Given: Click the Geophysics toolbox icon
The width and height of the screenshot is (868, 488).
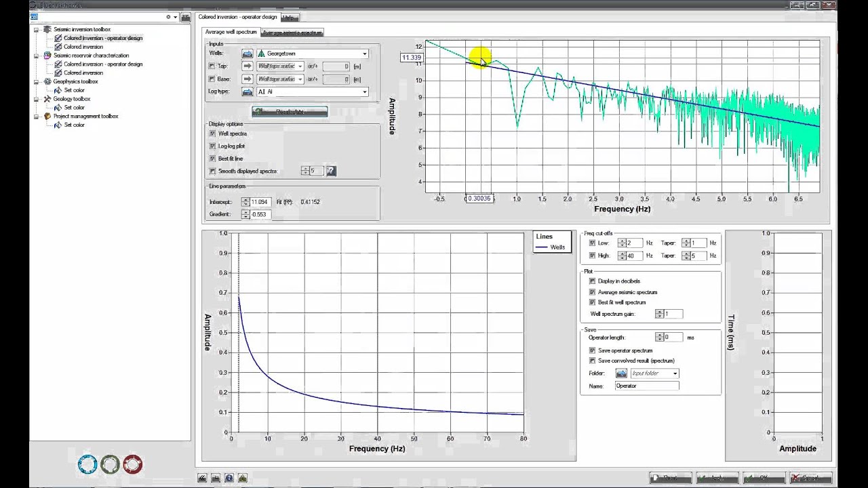Looking at the screenshot, I should pos(47,81).
